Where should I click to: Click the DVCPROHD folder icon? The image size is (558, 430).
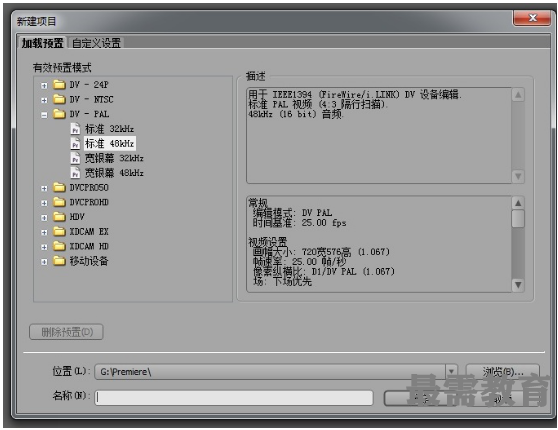click(59, 202)
